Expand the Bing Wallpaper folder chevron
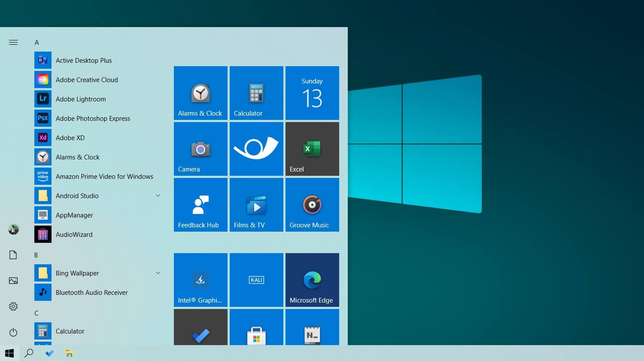This screenshot has height=361, width=644. coord(158,273)
